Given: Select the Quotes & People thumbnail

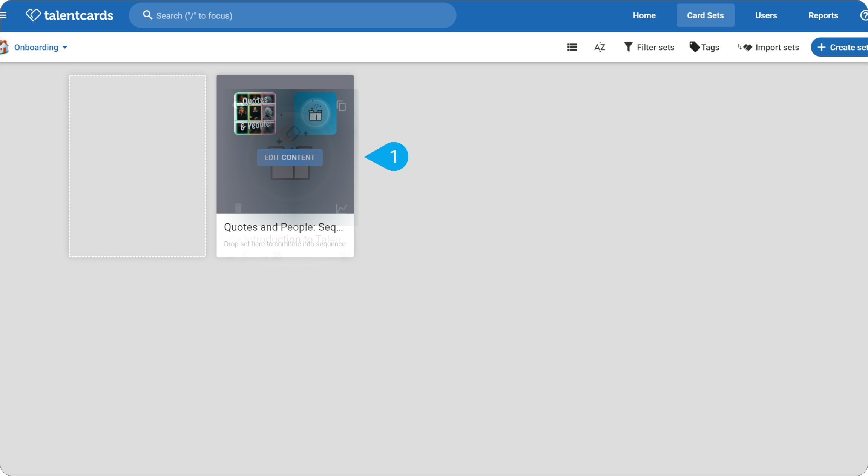Looking at the screenshot, I should point(255,114).
